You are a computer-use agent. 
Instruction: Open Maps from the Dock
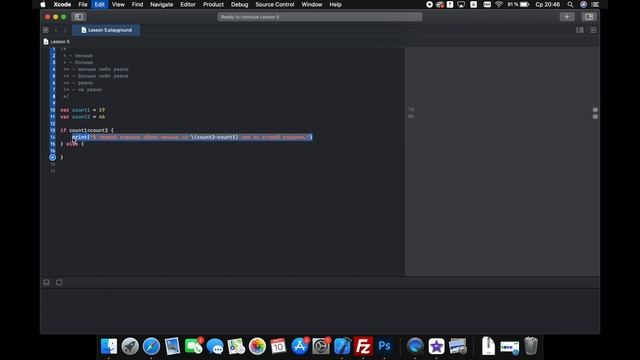pos(236,346)
